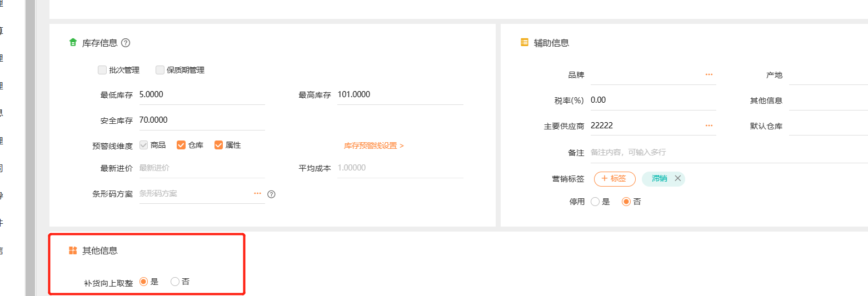Viewport: 868px width, 296px height.
Task: Select 否 for 停用
Action: pos(626,202)
